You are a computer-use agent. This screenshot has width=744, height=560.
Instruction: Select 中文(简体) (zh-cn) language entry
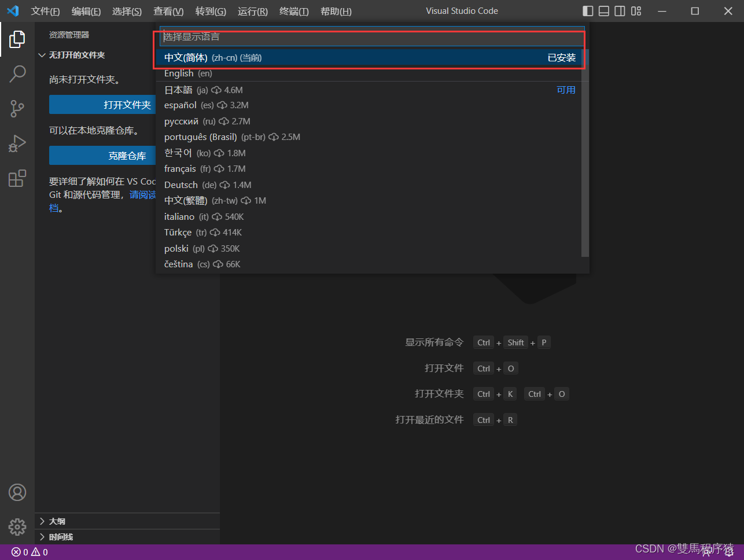click(370, 57)
